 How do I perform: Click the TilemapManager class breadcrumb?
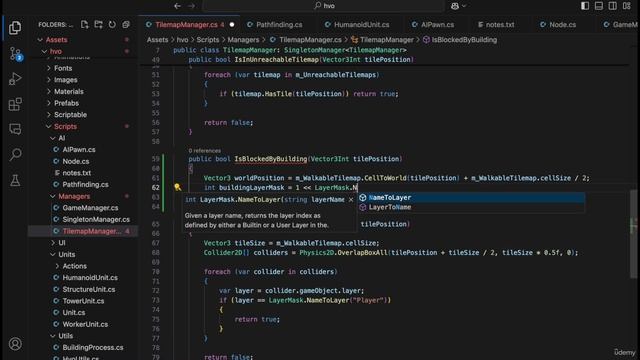(382, 40)
